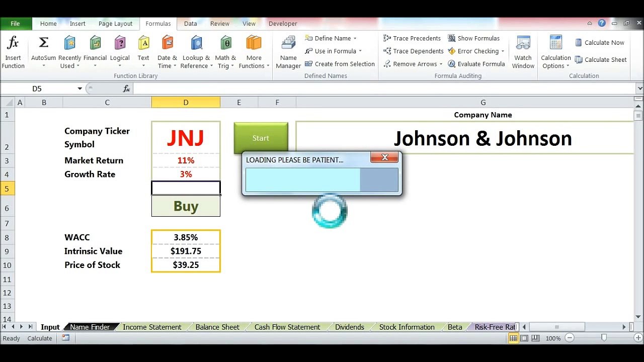Image resolution: width=644 pixels, height=362 pixels.
Task: Click the Select All corner button
Action: (8, 103)
